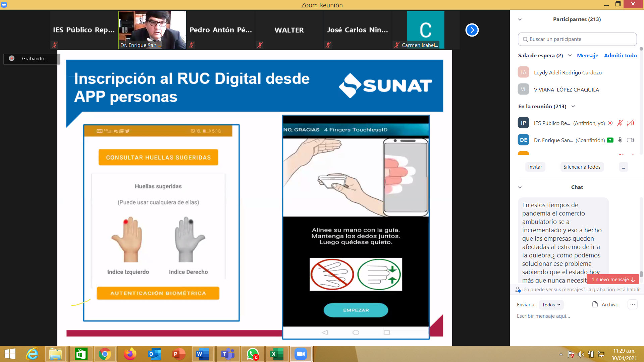The height and width of the screenshot is (362, 644).
Task: Open chat more options ellipsis button
Action: [632, 305]
